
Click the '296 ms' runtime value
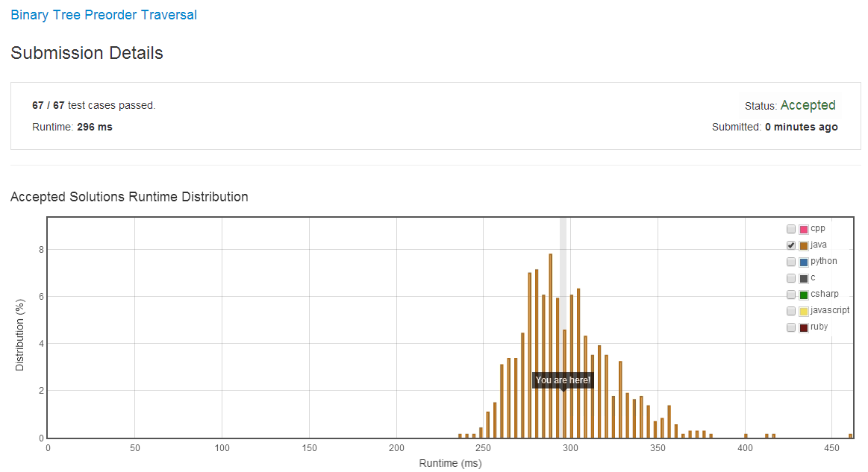(x=95, y=127)
